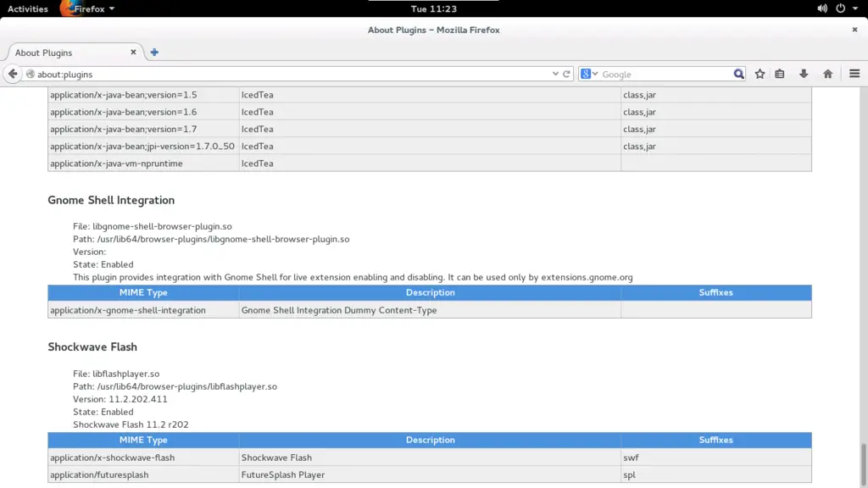Click the Path line ending libgnome-shell-browser-plugin.so
The height and width of the screenshot is (488, 868).
tap(211, 239)
